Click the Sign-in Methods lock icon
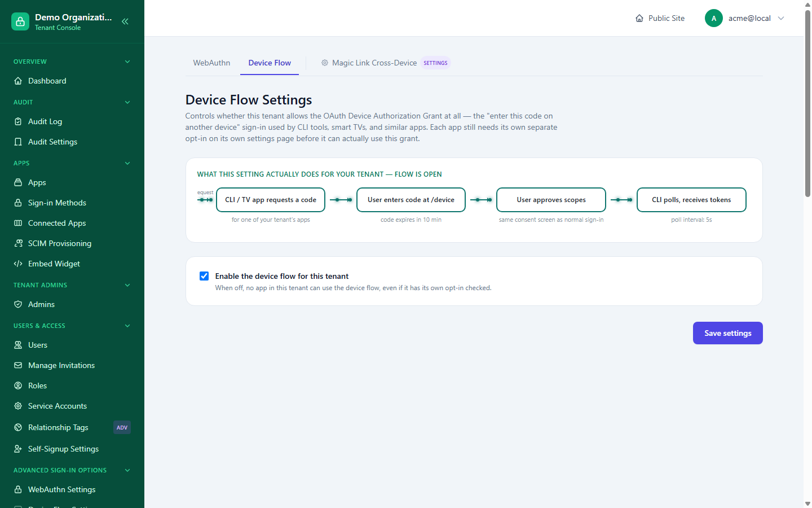Screen dimensions: 812x508 (x=18, y=203)
